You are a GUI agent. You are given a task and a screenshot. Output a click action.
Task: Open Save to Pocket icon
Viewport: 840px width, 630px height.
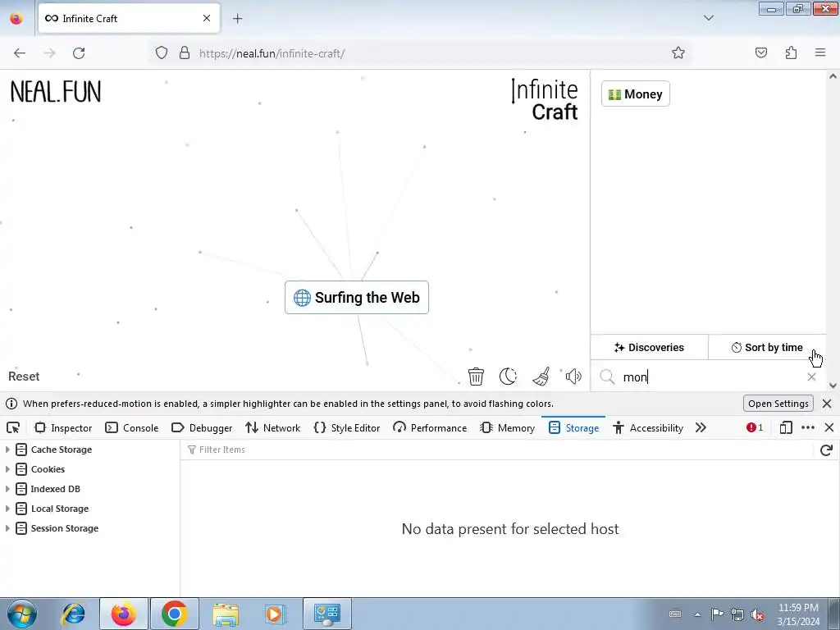click(x=761, y=52)
